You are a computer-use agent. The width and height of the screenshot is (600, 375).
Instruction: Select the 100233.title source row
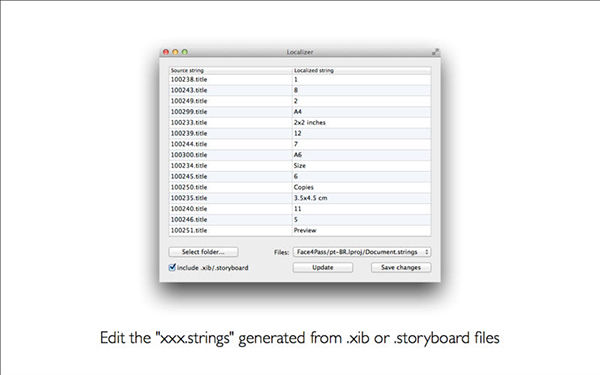point(230,122)
